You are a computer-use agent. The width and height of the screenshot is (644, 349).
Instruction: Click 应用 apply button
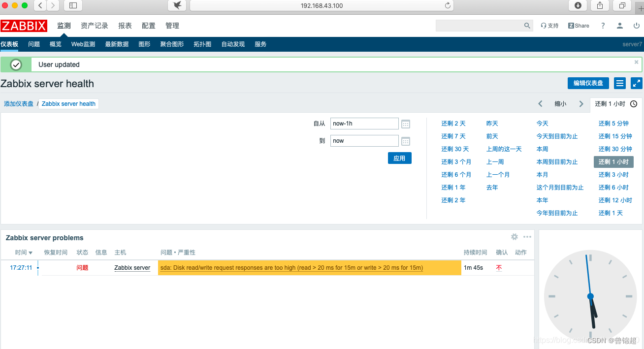click(x=399, y=159)
